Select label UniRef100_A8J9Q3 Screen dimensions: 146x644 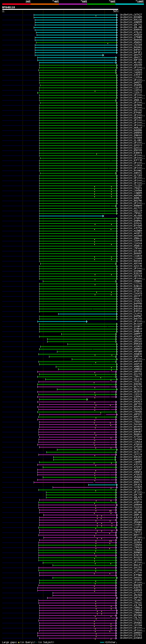[131, 63]
